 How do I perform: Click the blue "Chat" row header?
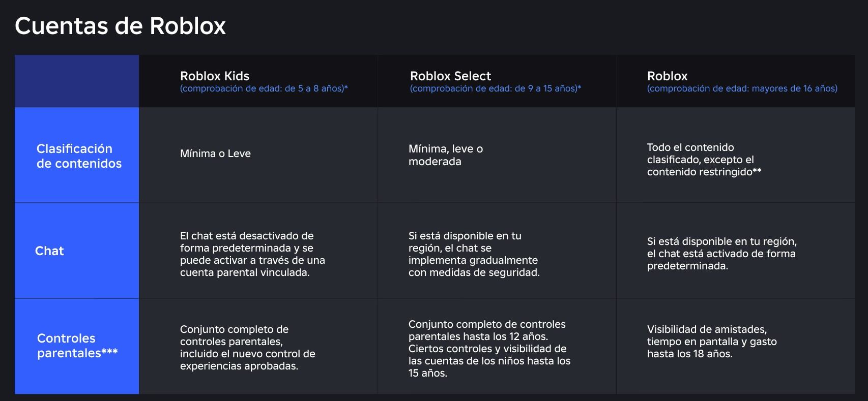[49, 251]
